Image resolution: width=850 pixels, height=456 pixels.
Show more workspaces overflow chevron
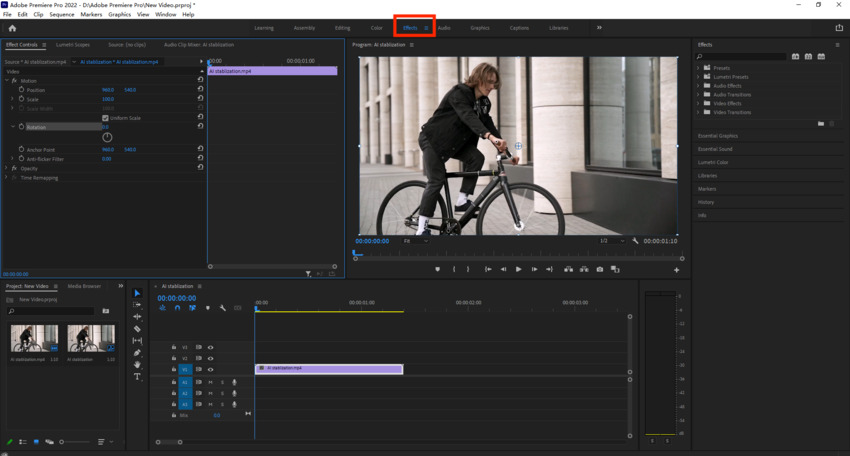(599, 28)
